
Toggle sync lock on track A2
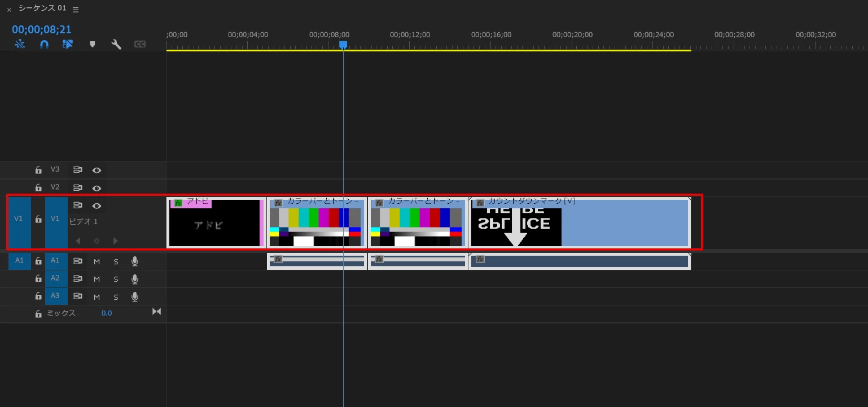pyautogui.click(x=78, y=279)
